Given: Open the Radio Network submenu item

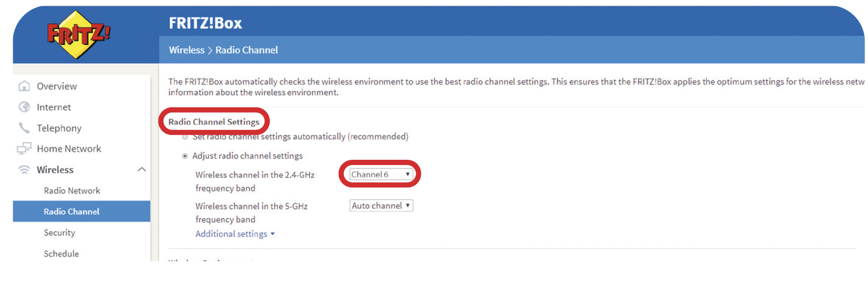Looking at the screenshot, I should tap(72, 191).
